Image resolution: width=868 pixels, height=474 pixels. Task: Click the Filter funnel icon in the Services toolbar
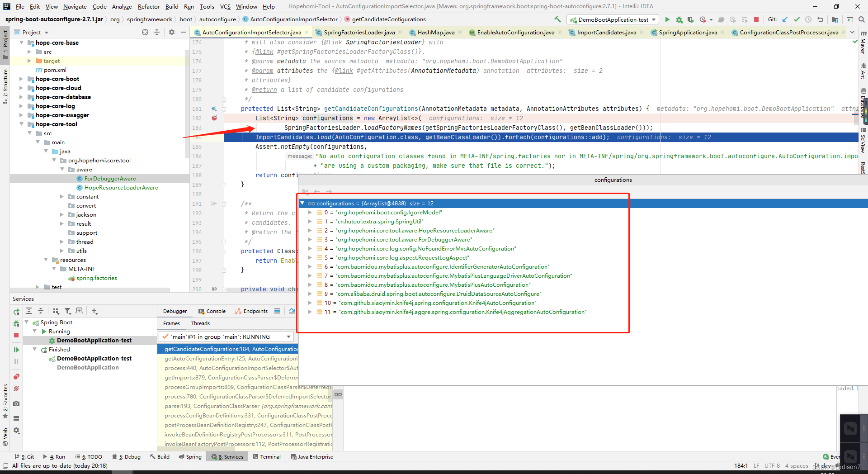[67, 311]
